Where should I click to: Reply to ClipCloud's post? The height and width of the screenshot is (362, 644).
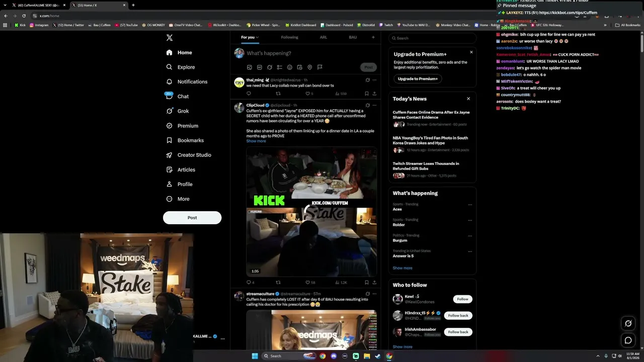point(250,283)
